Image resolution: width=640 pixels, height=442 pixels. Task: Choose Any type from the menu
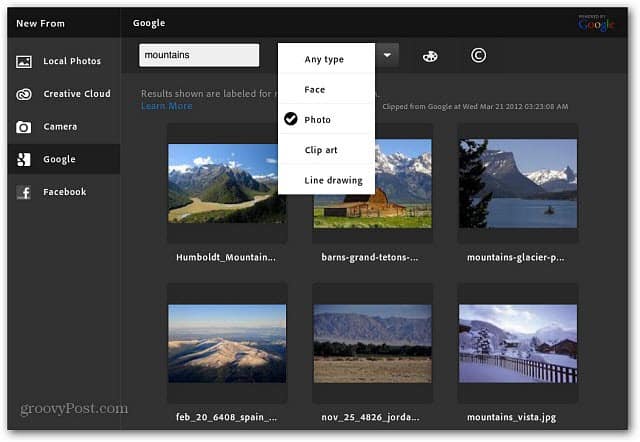(x=326, y=59)
